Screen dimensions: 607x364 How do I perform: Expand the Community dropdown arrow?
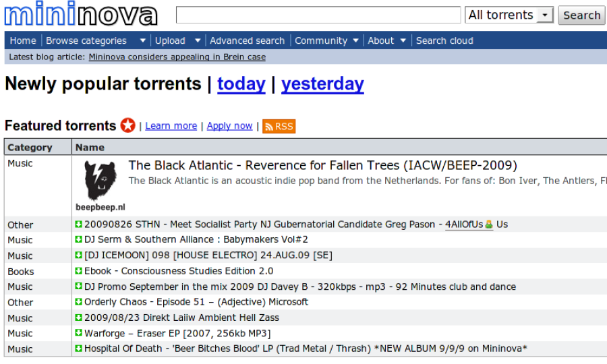[355, 40]
